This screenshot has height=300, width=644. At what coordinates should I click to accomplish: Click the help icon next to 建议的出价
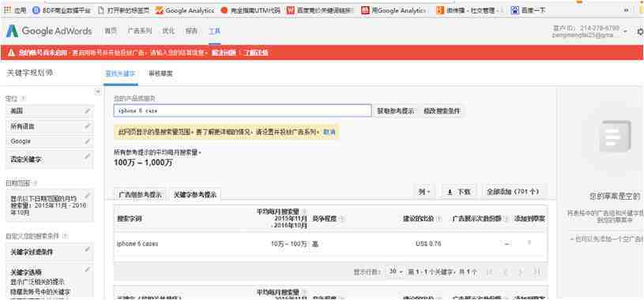(x=439, y=219)
